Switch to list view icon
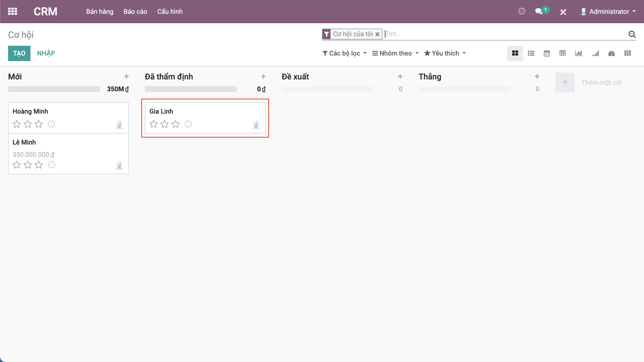 click(x=531, y=53)
